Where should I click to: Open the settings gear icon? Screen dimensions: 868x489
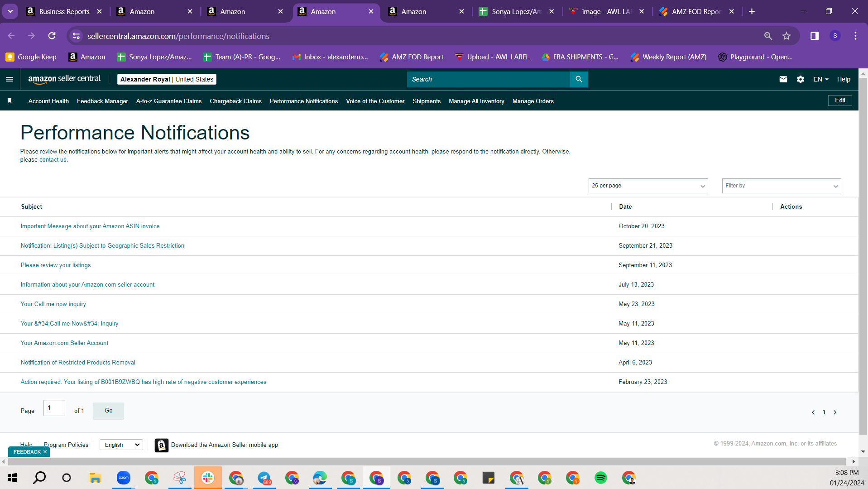click(800, 79)
